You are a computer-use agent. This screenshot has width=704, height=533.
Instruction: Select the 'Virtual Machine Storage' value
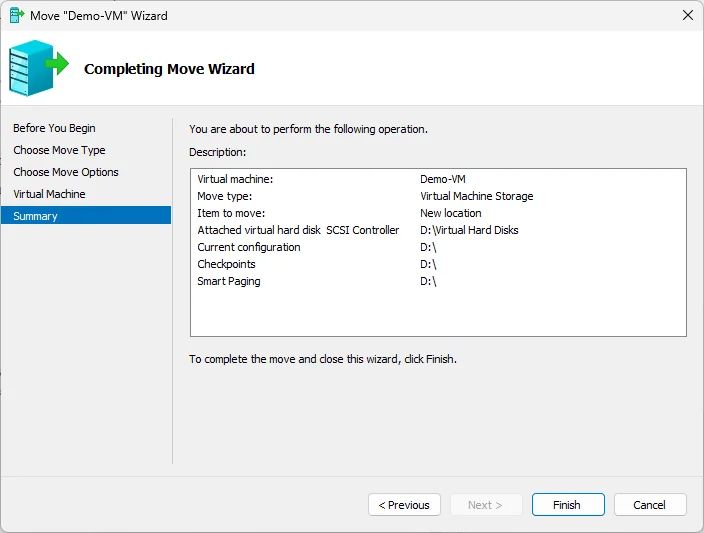pyautogui.click(x=477, y=196)
